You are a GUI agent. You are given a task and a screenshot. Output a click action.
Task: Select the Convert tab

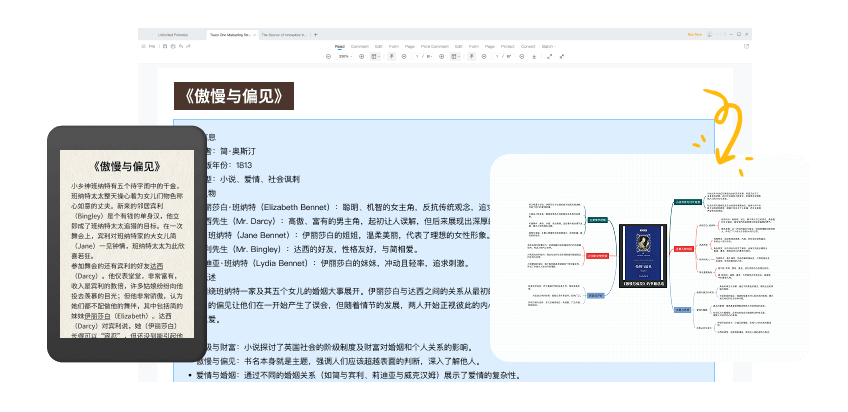pos(529,46)
